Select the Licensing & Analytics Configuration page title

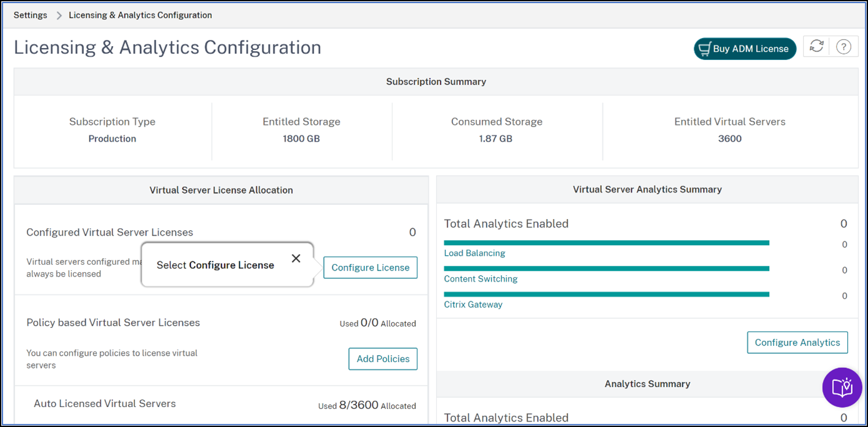coord(167,47)
